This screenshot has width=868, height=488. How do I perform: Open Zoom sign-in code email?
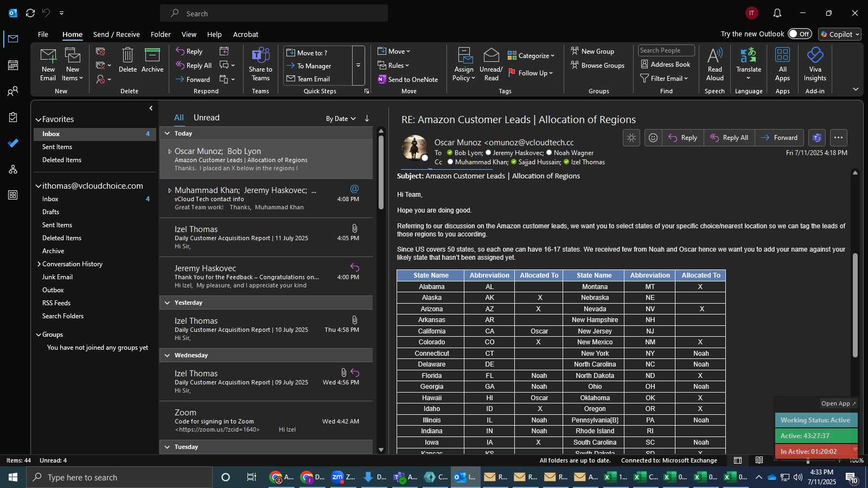click(266, 421)
